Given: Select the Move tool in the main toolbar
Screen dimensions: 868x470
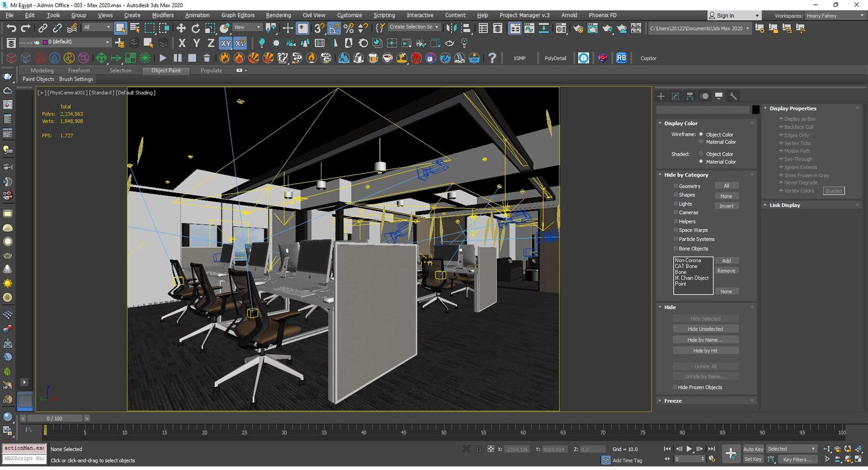Looking at the screenshot, I should 181,28.
